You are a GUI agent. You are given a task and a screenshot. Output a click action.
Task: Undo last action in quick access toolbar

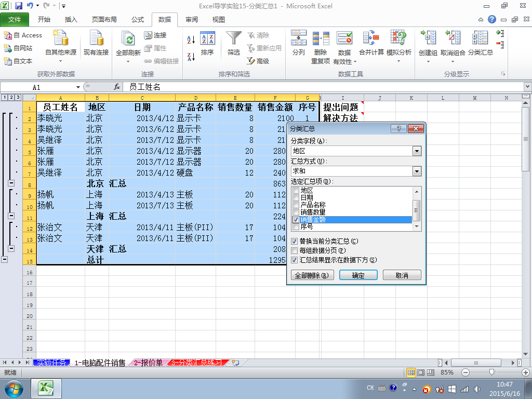[30, 6]
